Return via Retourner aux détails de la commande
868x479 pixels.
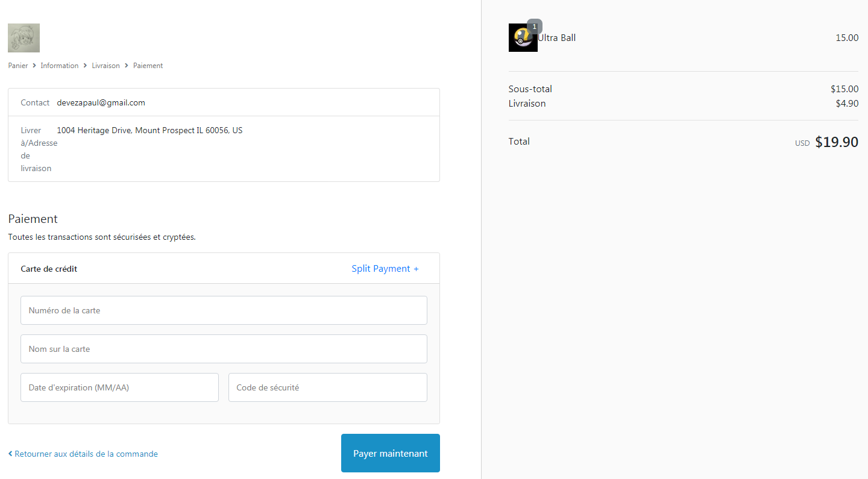click(83, 454)
